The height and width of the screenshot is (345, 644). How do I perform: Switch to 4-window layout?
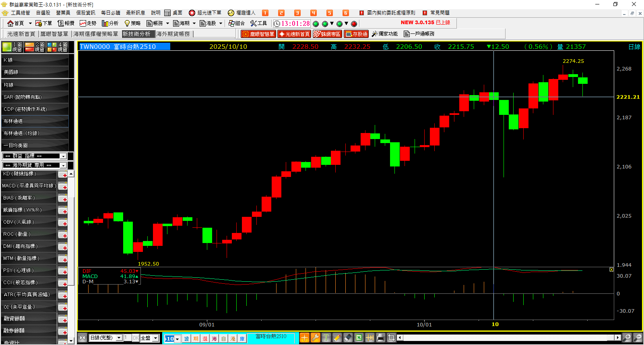click(58, 47)
